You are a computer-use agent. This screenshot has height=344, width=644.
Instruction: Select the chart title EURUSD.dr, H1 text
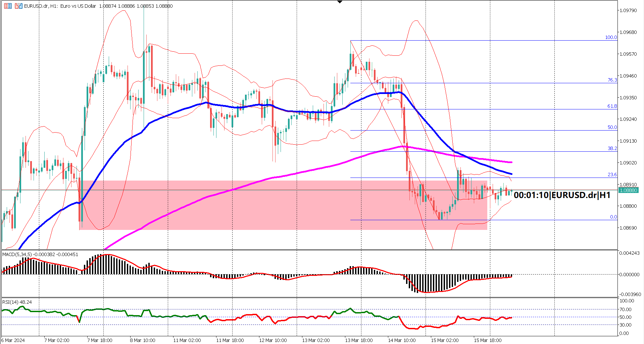click(41, 6)
